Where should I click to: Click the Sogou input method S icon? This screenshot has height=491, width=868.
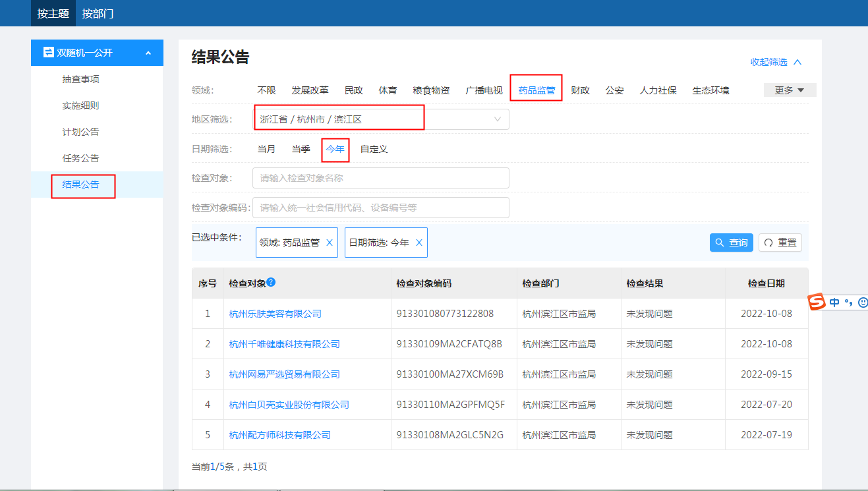coord(817,303)
